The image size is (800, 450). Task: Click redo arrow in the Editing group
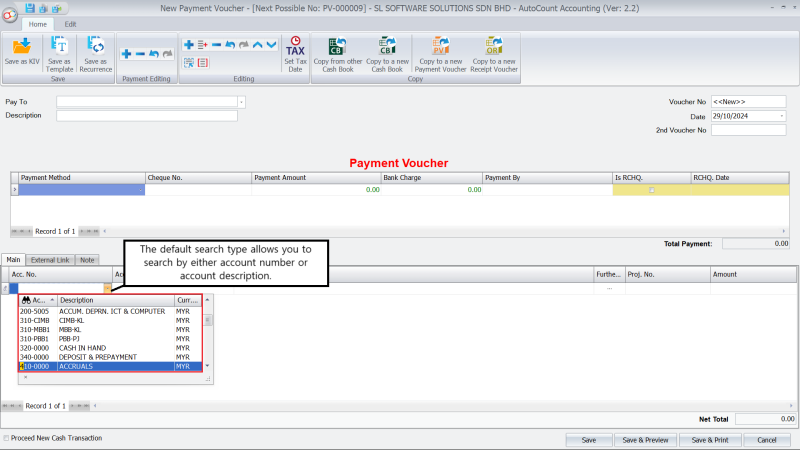[x=244, y=45]
